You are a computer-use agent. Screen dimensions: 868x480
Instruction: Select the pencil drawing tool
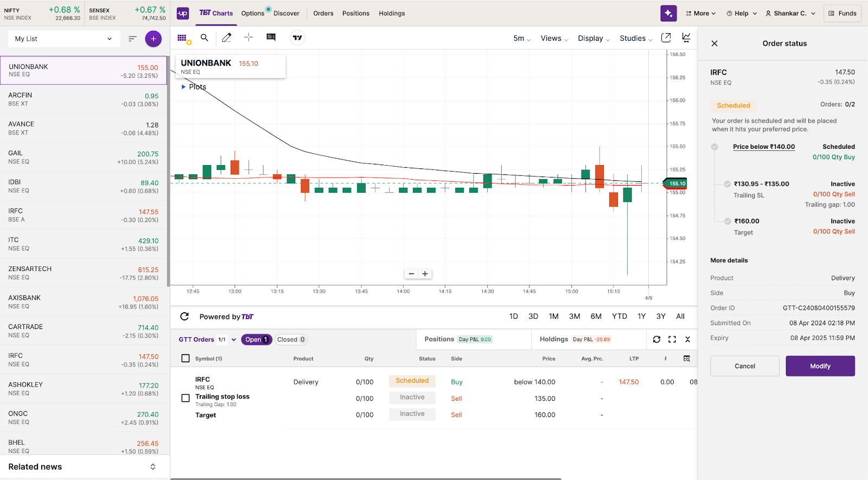227,38
